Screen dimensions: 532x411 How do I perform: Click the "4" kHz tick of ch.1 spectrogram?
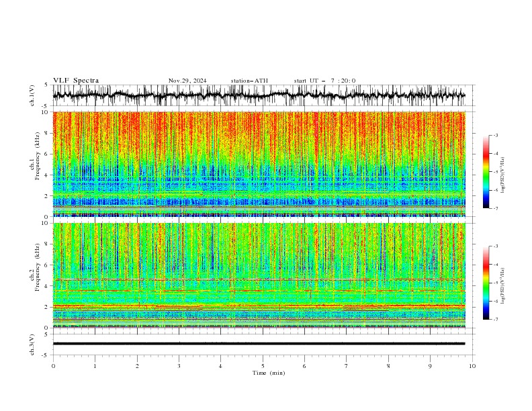tap(47, 175)
